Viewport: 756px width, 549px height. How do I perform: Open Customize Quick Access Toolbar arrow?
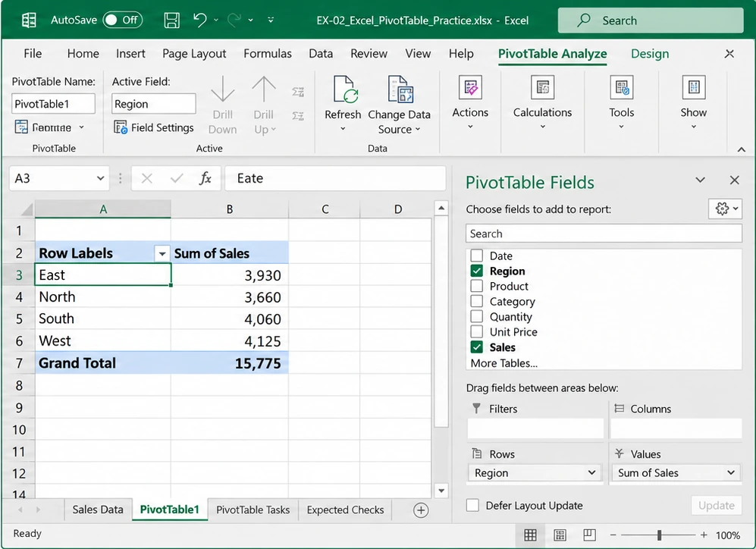[x=271, y=20]
